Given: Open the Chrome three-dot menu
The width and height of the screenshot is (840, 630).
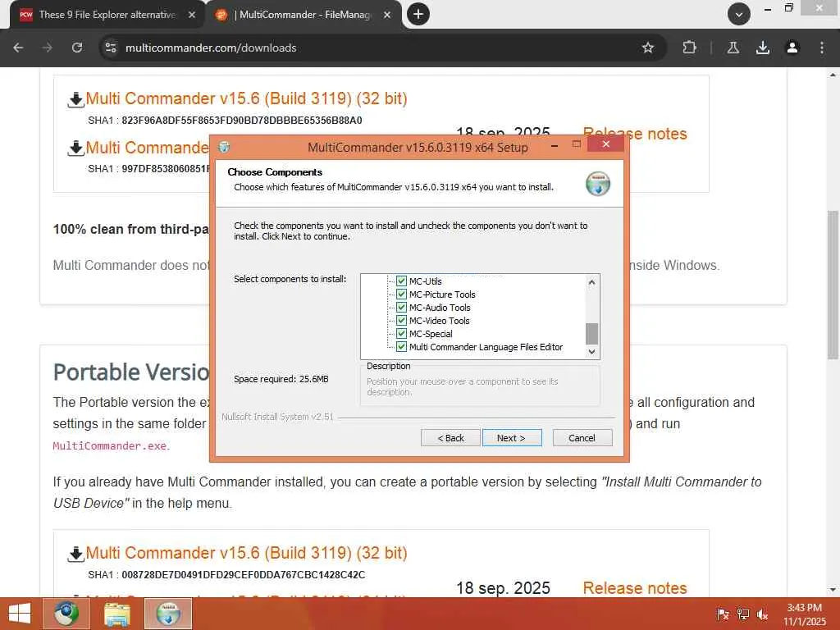Looking at the screenshot, I should [x=822, y=48].
